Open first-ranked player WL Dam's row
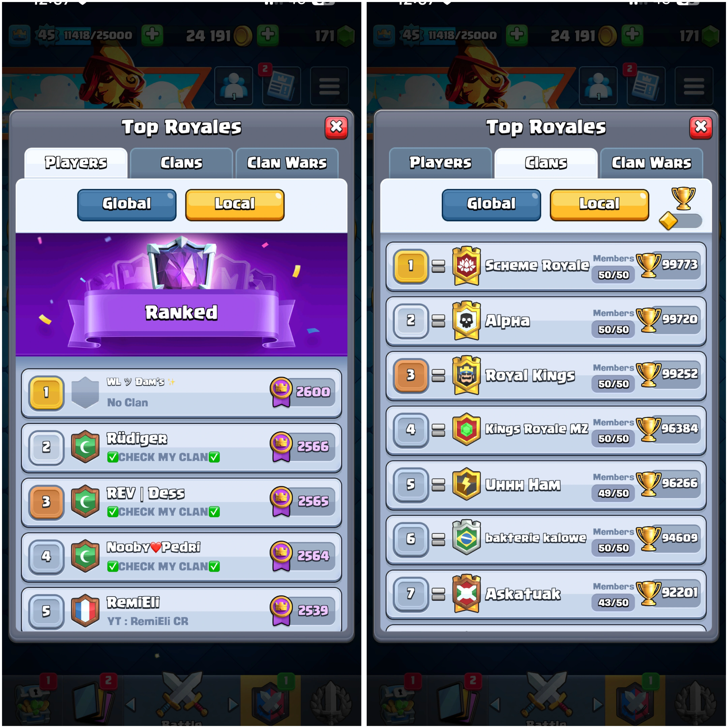 [181, 393]
